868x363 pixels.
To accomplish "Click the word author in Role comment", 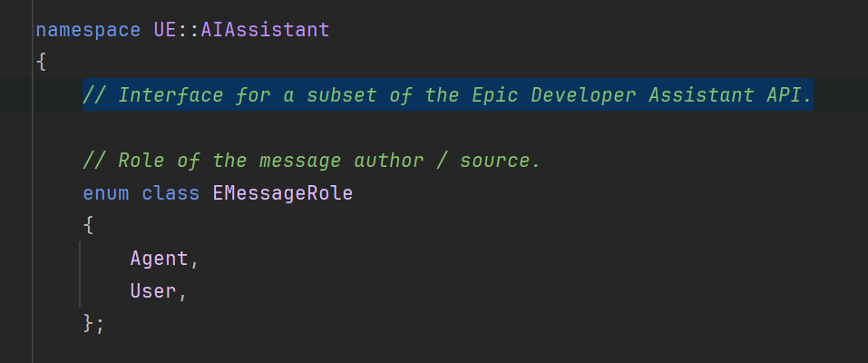I will coord(388,161).
